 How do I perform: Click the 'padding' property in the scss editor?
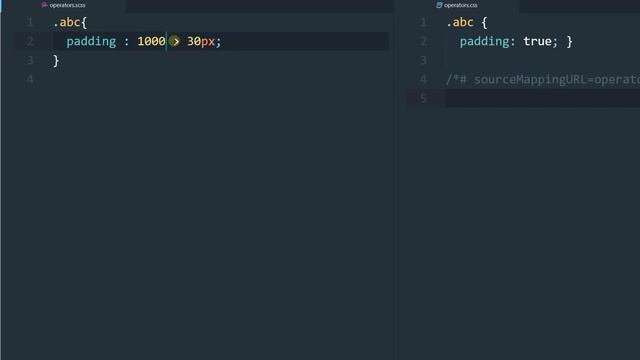pyautogui.click(x=91, y=41)
